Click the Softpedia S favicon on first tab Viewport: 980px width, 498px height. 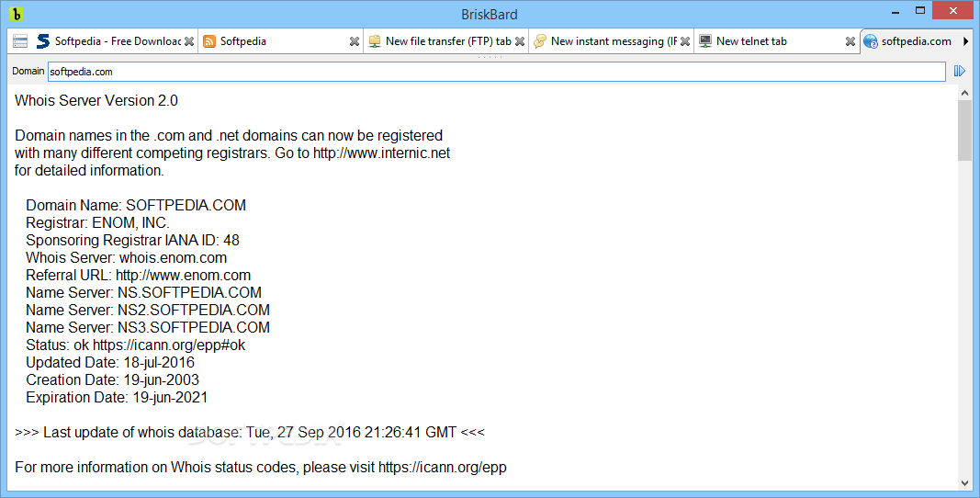[x=43, y=41]
